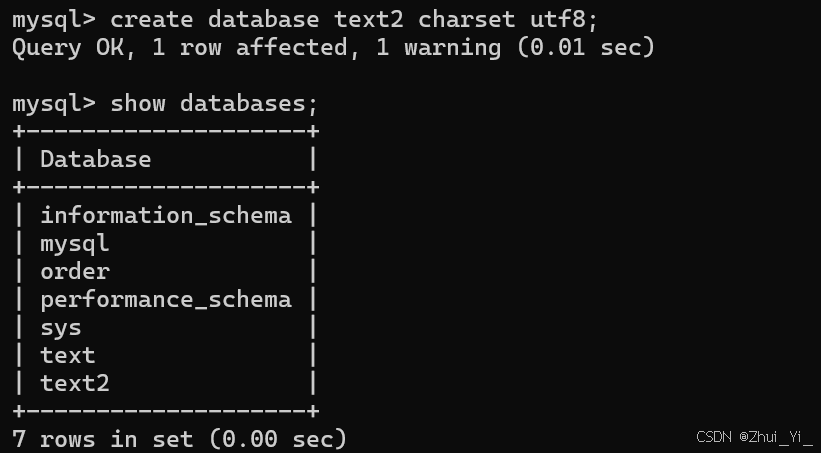This screenshot has height=453, width=821.
Task: Click the 'show databases;' command text
Action: [214, 103]
